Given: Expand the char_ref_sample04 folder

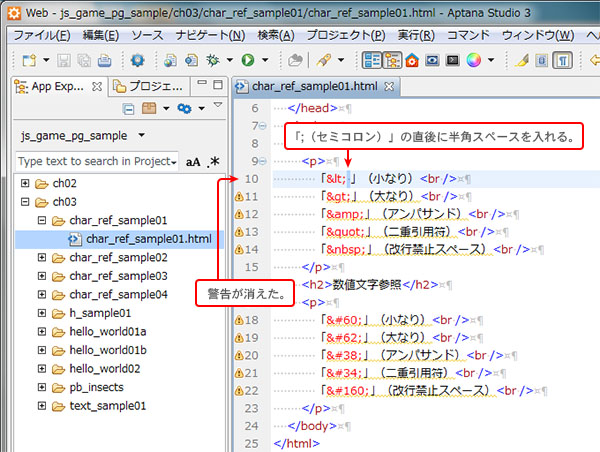Looking at the screenshot, I should (x=42, y=294).
